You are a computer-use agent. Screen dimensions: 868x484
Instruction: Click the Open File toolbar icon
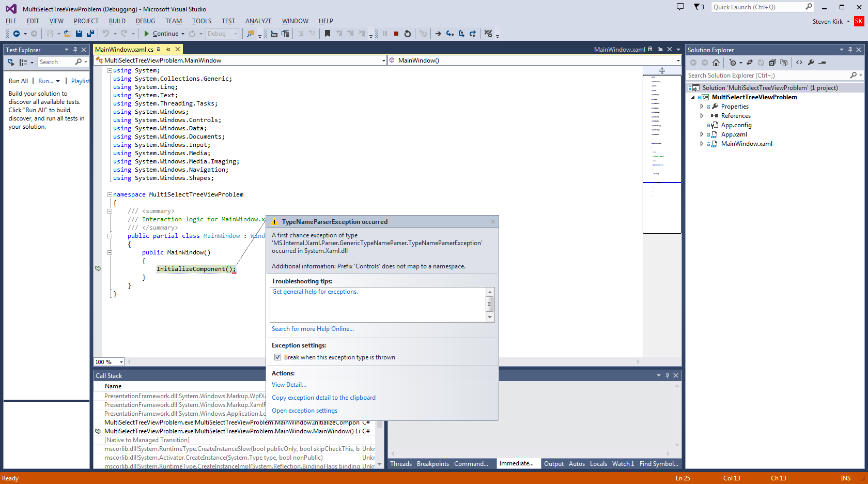tap(67, 34)
